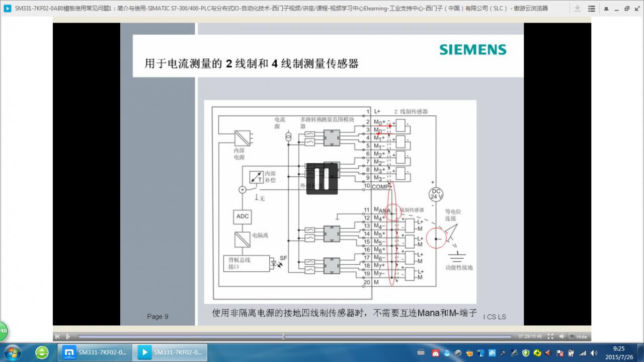The height and width of the screenshot is (362, 644).
Task: Click the 内部电源 label in the diagram
Action: coord(239,154)
